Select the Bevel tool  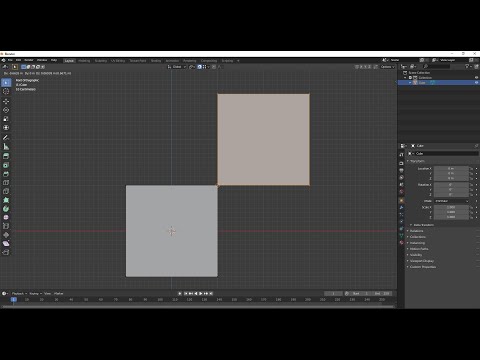6,174
